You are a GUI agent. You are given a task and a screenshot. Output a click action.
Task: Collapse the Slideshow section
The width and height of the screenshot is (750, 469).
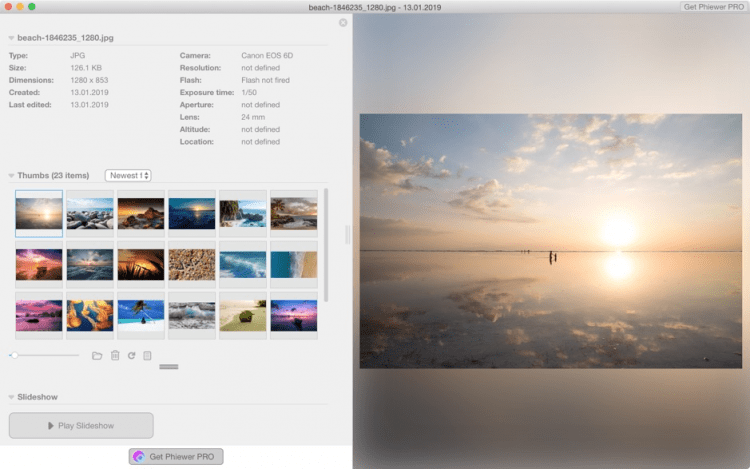pos(11,397)
